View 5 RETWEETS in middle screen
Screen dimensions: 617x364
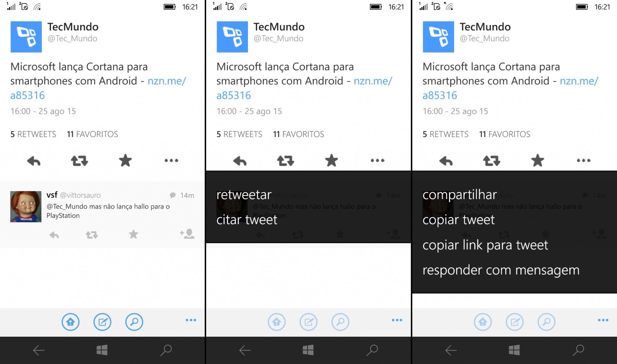239,134
